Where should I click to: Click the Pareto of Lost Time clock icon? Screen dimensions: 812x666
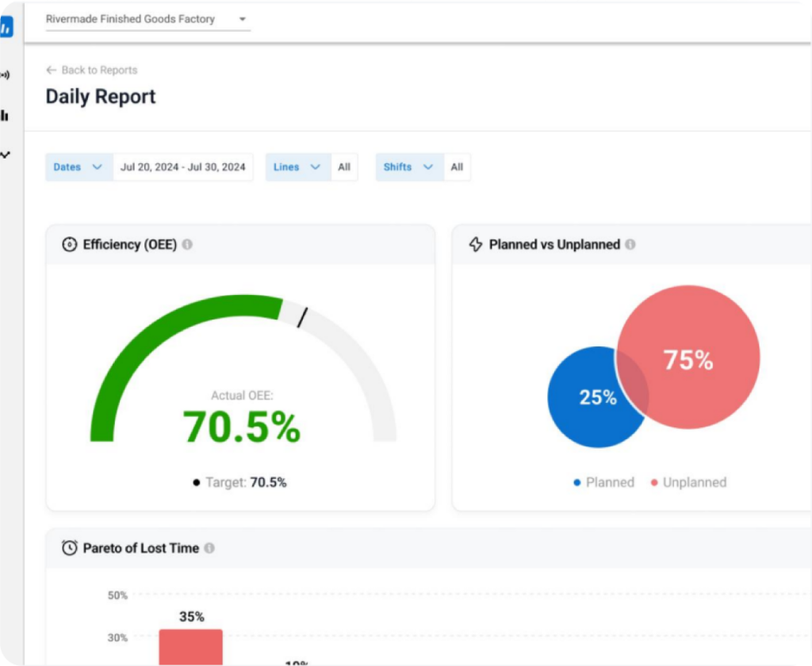(x=70, y=547)
